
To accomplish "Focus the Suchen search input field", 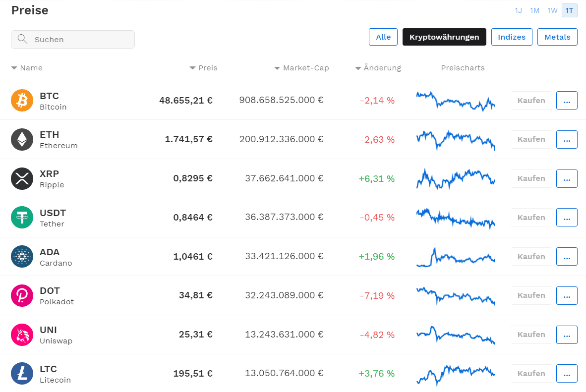I will [x=73, y=39].
